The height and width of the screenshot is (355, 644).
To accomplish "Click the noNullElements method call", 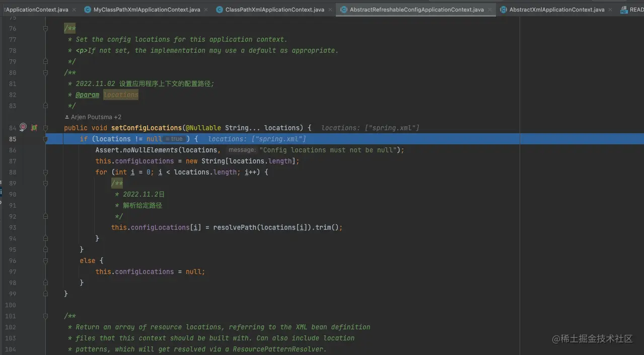I will pos(151,150).
